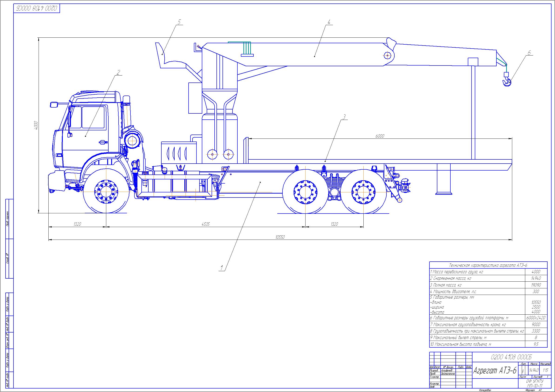Click the "-высота" sub-row label
Image resolution: width=555 pixels, height=392 pixels.
coord(437,312)
